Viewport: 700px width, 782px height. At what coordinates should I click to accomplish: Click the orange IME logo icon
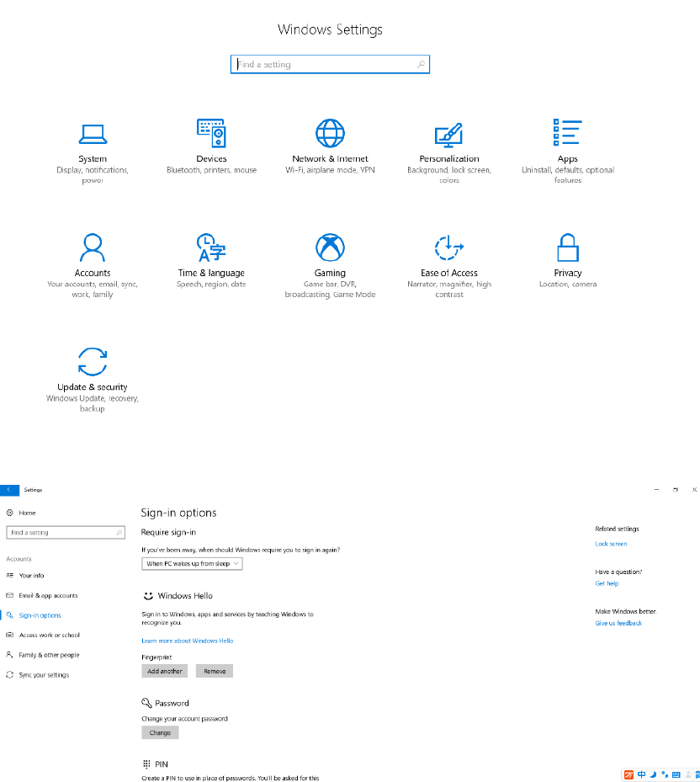pos(629,774)
